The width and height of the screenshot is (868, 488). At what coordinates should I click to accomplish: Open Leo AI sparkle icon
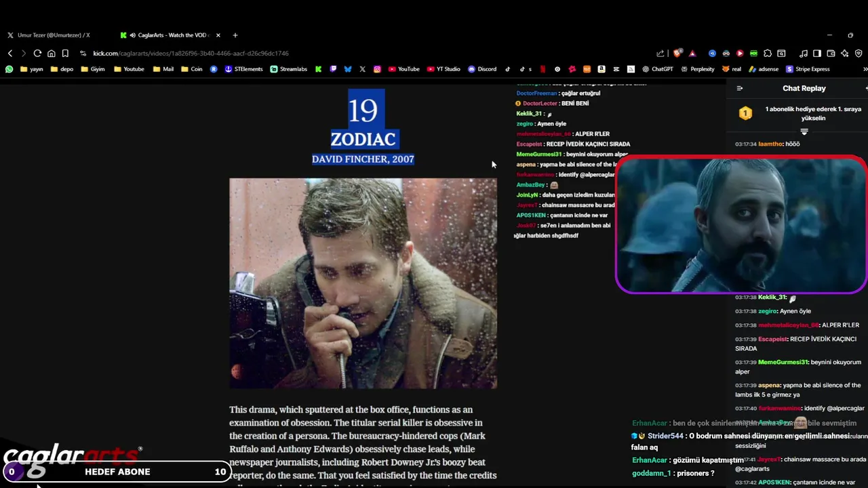(844, 54)
